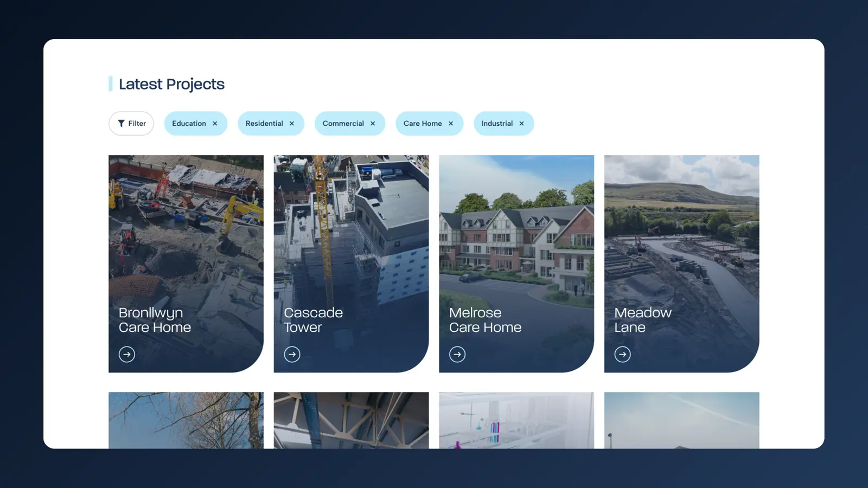The width and height of the screenshot is (868, 488).
Task: Click the funnel Filter button
Action: pos(131,124)
